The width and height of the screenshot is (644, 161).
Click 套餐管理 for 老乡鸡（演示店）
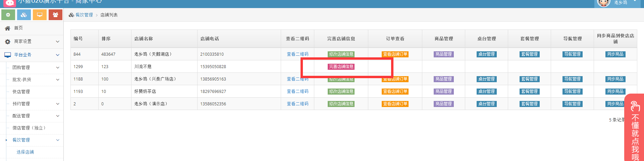coord(530,104)
